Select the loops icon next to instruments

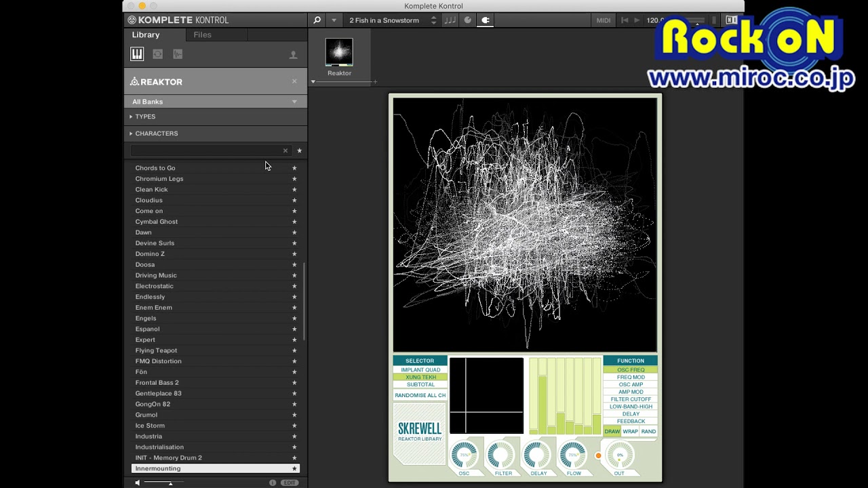tap(157, 54)
